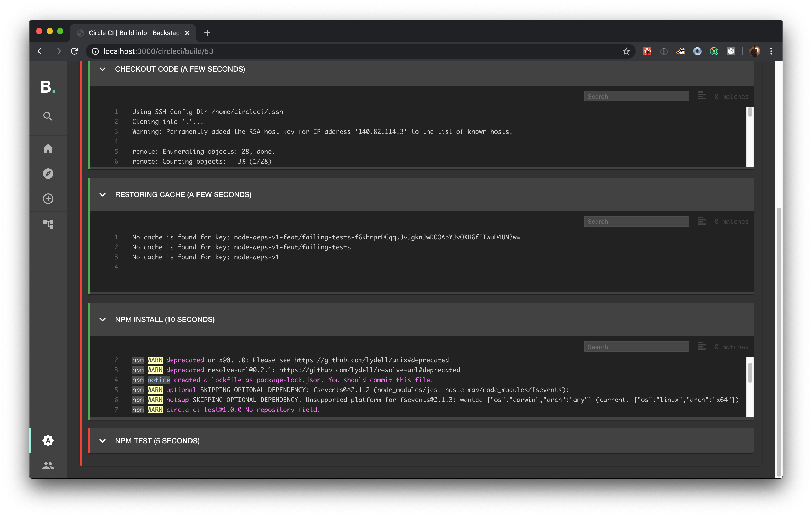Click the resolve-url@0.2.1 deprecated warning line
This screenshot has height=517, width=812.
coord(296,370)
